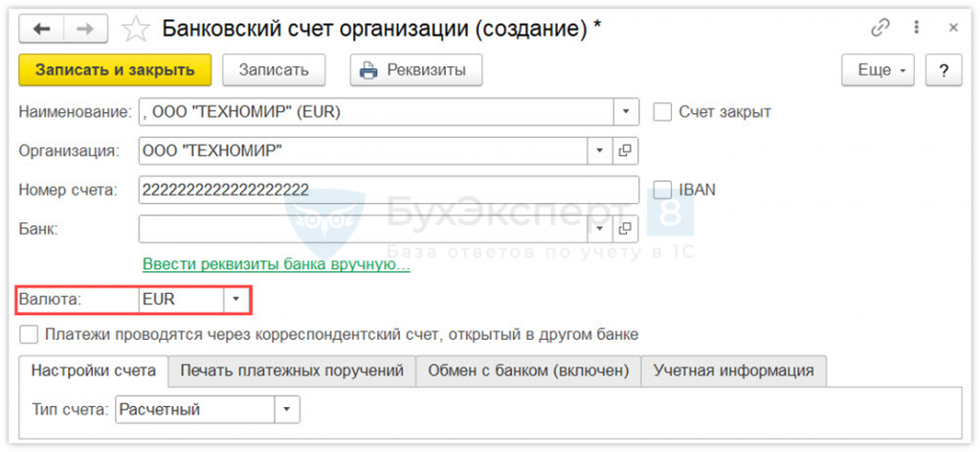Screen dimensions: 980x452
Task: Click the EUR value in Валюта field
Action: (181, 299)
